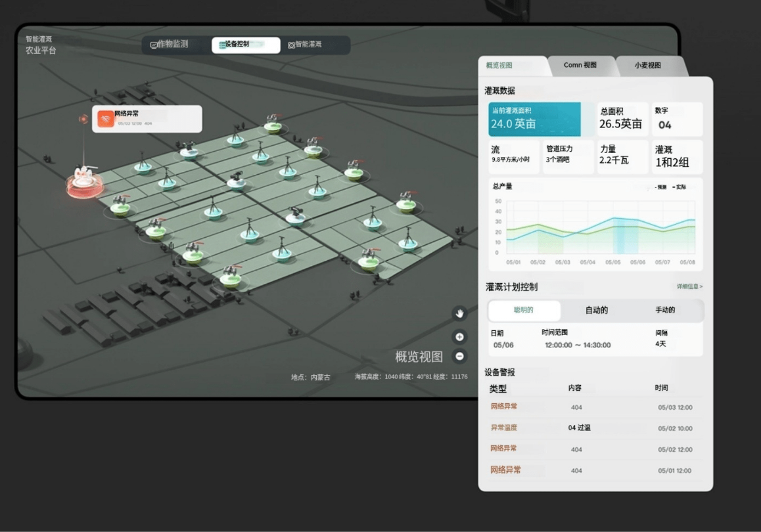The height and width of the screenshot is (532, 761).
Task: Click the red signal beacon above the pump
Action: 83,120
